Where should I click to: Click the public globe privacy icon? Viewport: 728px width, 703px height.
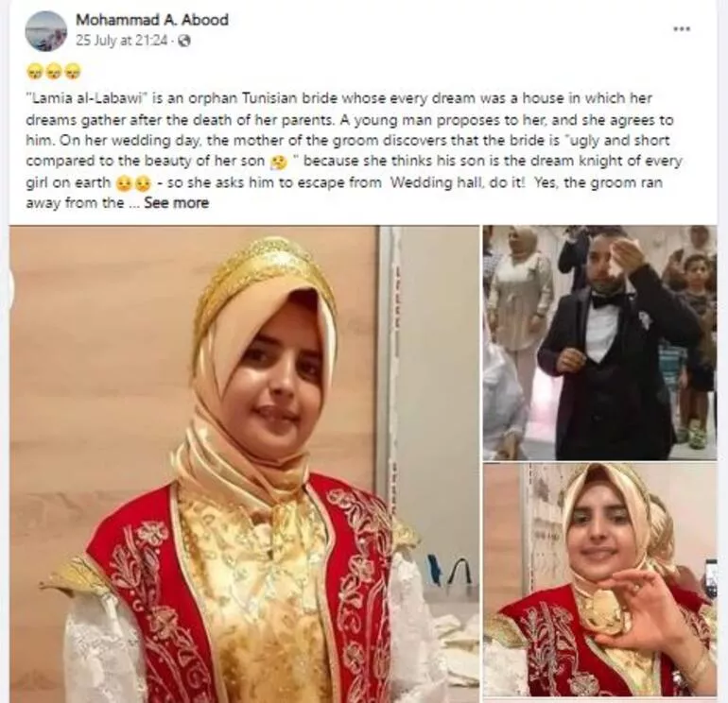184,42
